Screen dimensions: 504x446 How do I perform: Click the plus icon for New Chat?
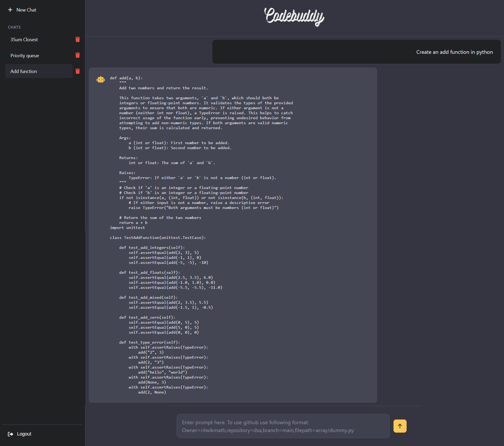click(10, 10)
